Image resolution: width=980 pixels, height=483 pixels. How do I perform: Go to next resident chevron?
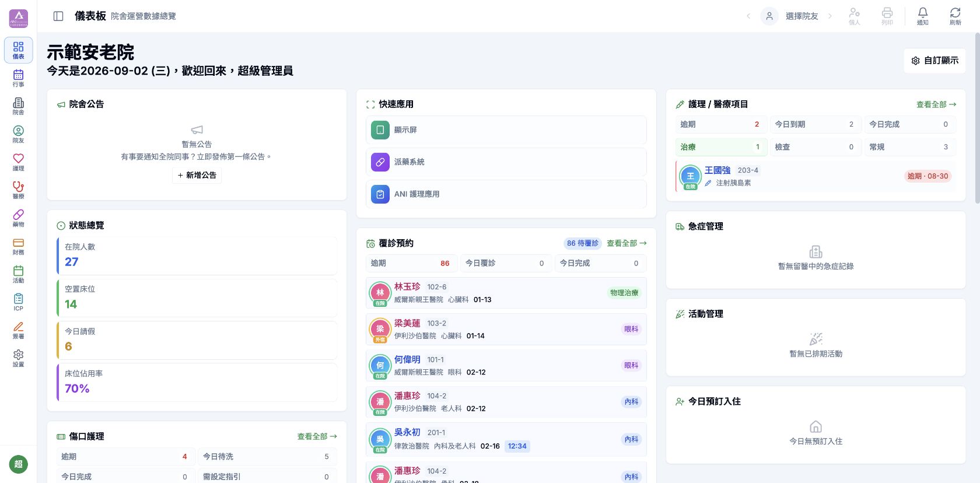pos(830,16)
